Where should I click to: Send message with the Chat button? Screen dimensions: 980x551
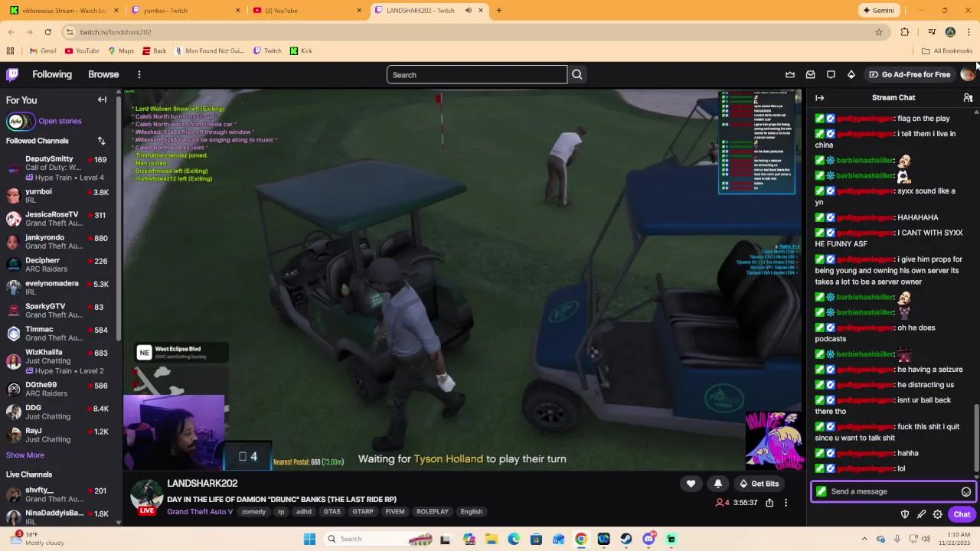pos(962,514)
